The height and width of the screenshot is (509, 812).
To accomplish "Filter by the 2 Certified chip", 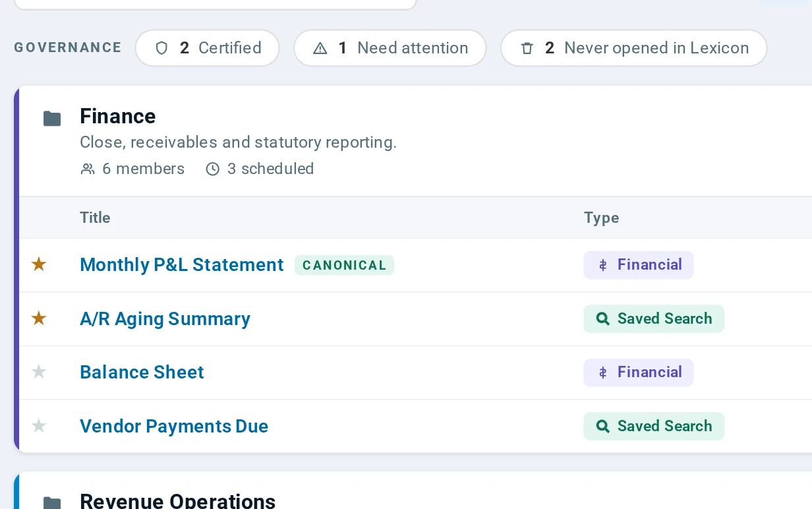I will [x=208, y=48].
